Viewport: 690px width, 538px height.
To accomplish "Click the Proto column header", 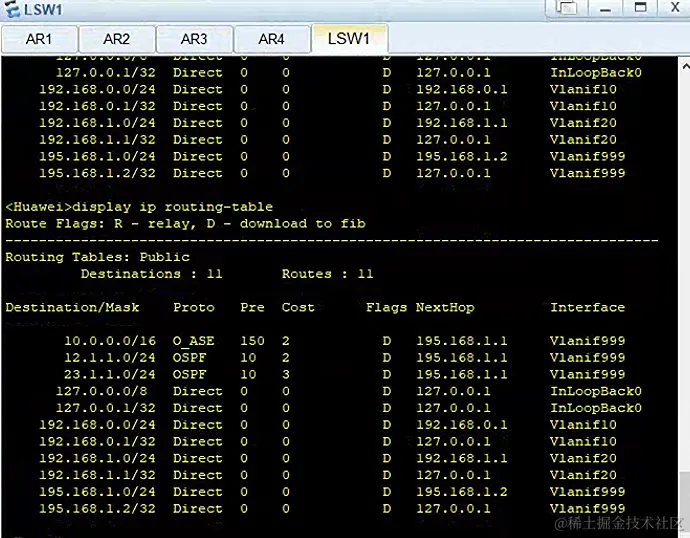I will (x=194, y=307).
